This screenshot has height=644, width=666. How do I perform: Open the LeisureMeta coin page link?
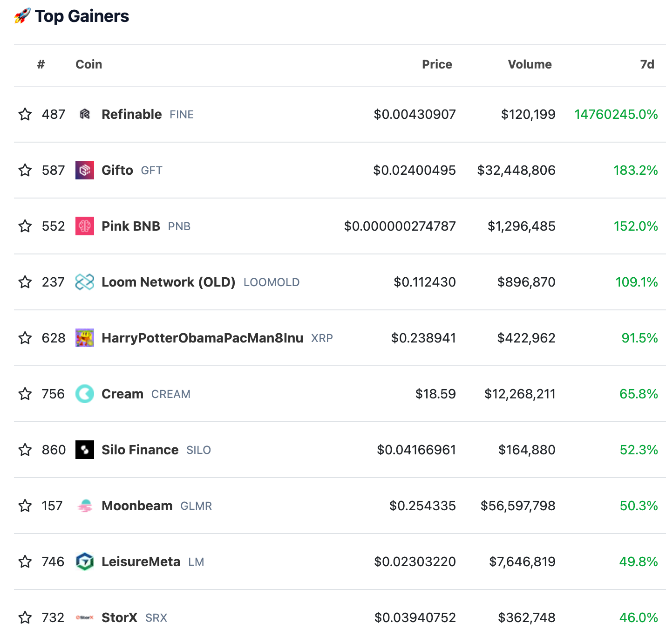pyautogui.click(x=141, y=562)
